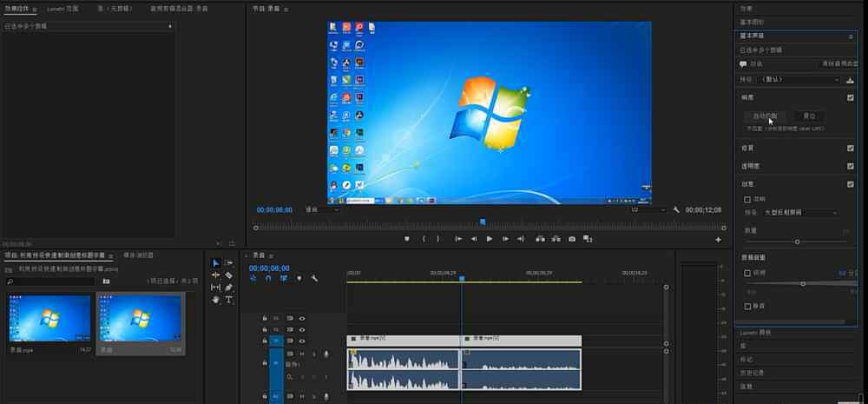Toggle lock on V3 track
Screen dimensions: 868x404
pos(264,319)
